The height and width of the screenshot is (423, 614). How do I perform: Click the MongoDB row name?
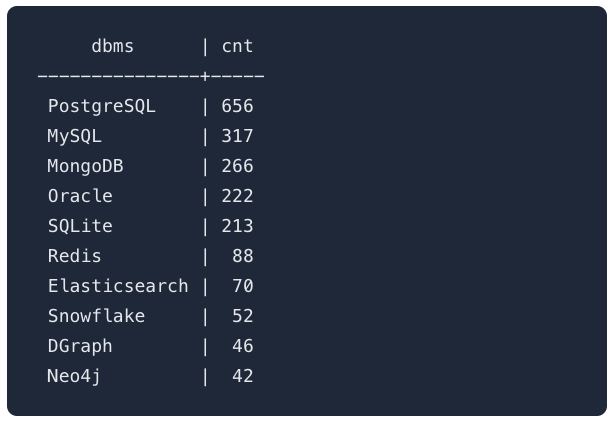click(85, 166)
